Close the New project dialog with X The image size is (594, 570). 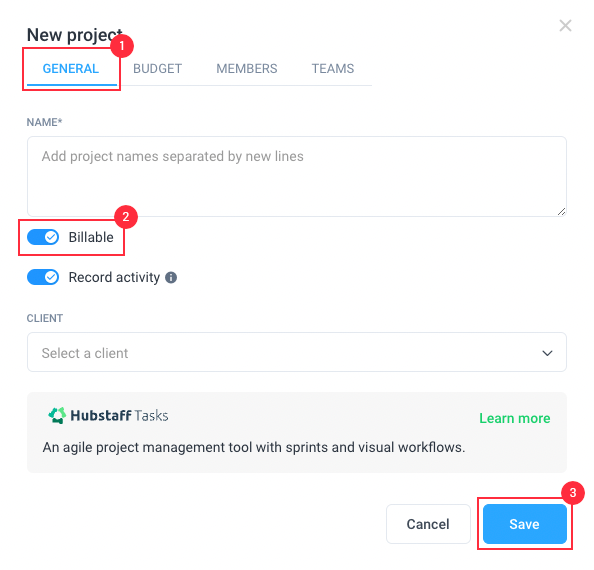point(565,26)
